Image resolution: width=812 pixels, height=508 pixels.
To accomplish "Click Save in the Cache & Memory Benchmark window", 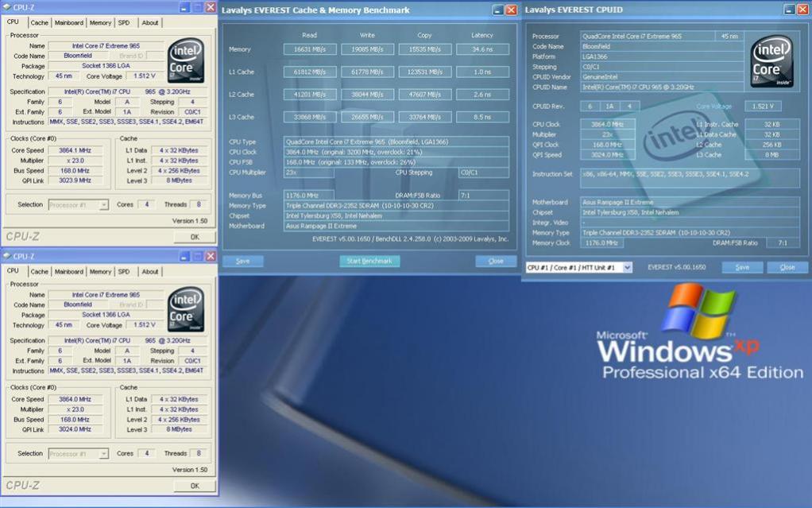I will (242, 261).
